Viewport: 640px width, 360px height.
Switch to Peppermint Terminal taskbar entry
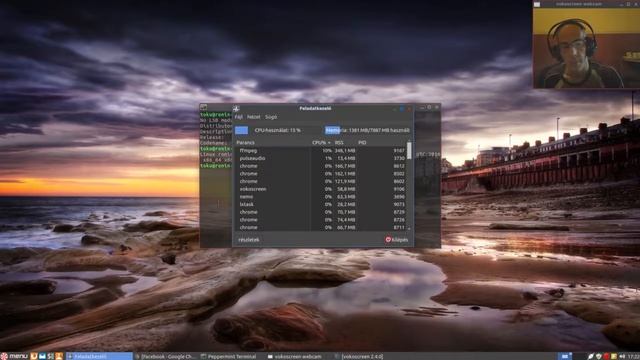coord(232,356)
